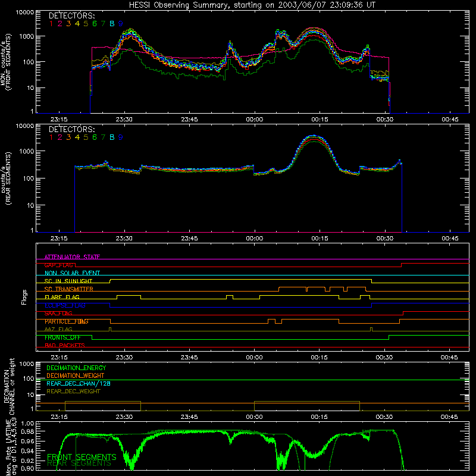Click detector 5 in rear-segments legend
The width and height of the screenshot is (476, 476).
tap(86, 137)
